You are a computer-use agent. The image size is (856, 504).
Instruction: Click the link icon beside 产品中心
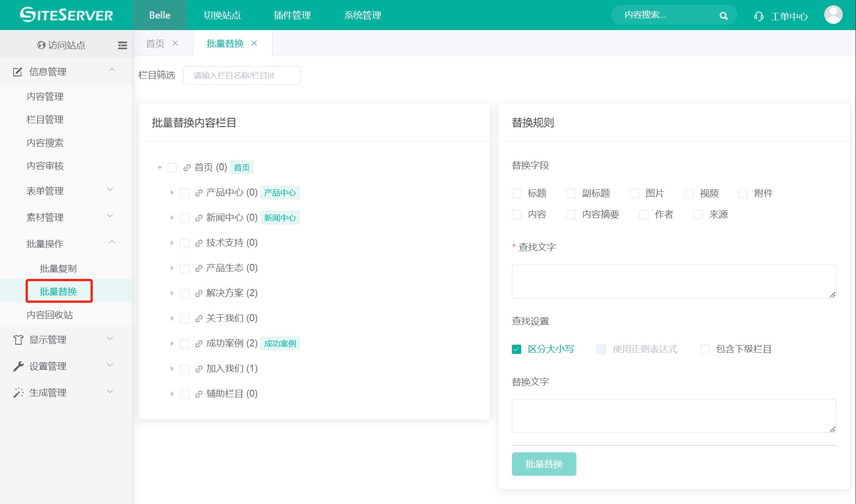(197, 192)
